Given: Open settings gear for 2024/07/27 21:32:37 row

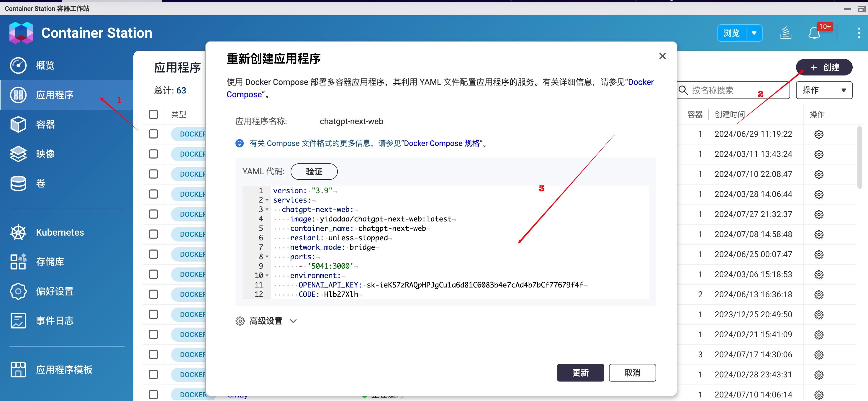Looking at the screenshot, I should point(819,214).
